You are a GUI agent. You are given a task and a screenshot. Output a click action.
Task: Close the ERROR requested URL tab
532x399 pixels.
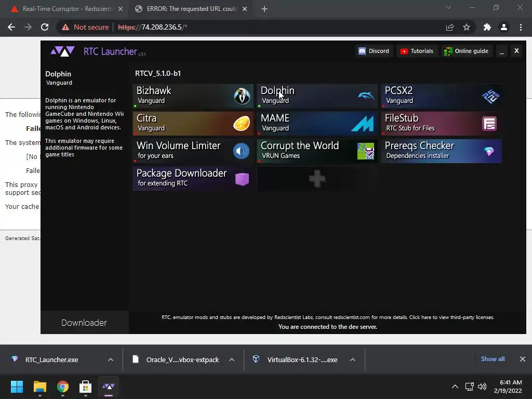245,9
